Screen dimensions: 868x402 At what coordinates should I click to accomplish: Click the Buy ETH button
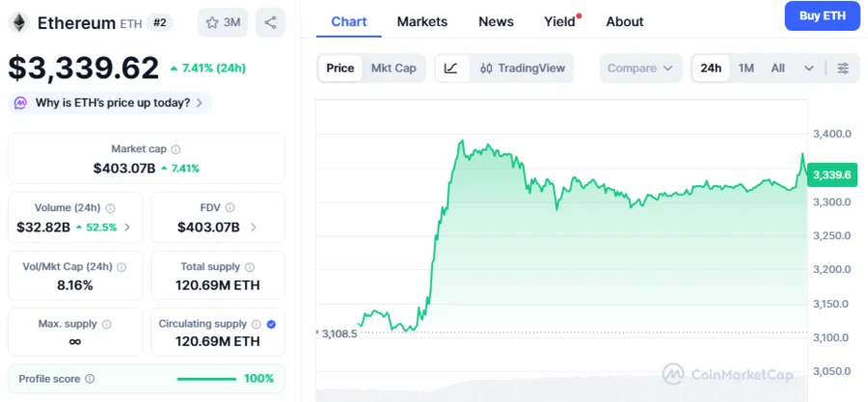(x=822, y=16)
